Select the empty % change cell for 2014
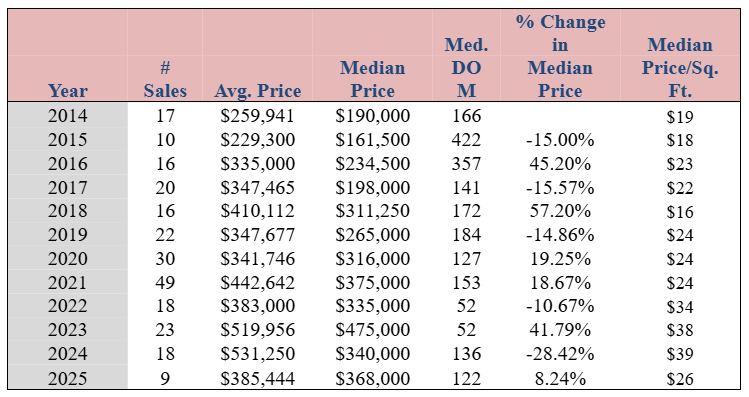Image resolution: width=749 pixels, height=397 pixels. (x=560, y=116)
